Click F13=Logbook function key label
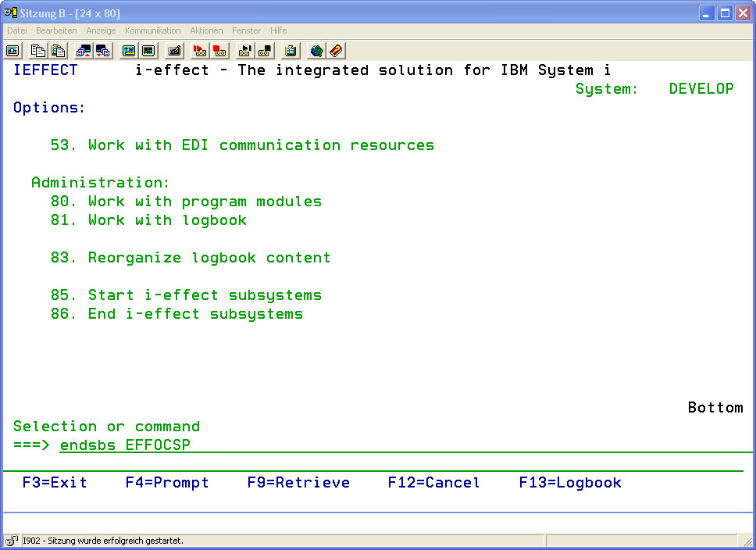 click(570, 483)
